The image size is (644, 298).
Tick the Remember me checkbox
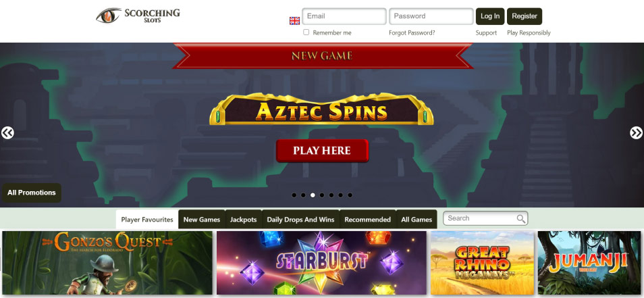(306, 32)
